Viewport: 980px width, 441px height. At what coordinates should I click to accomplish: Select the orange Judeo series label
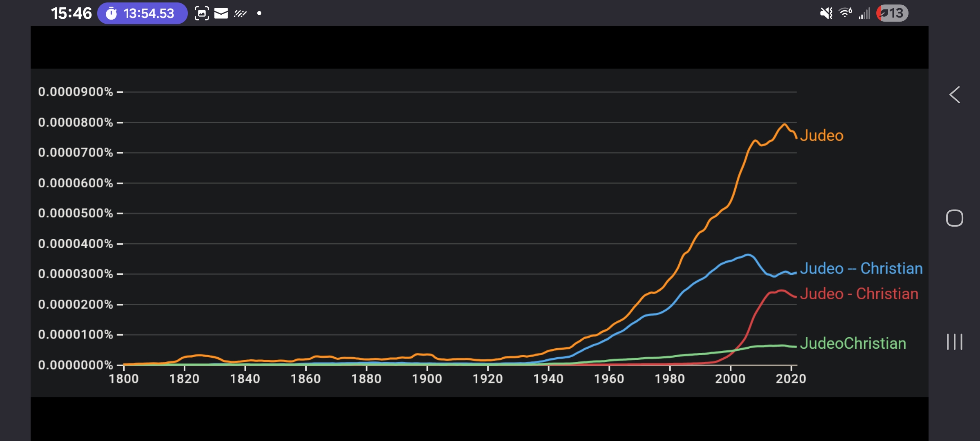[821, 136]
